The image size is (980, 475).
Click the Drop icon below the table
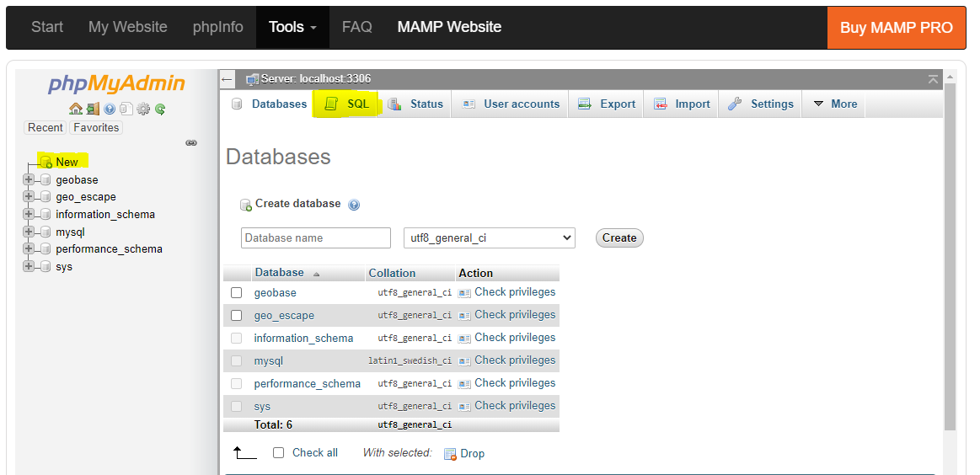pos(450,454)
